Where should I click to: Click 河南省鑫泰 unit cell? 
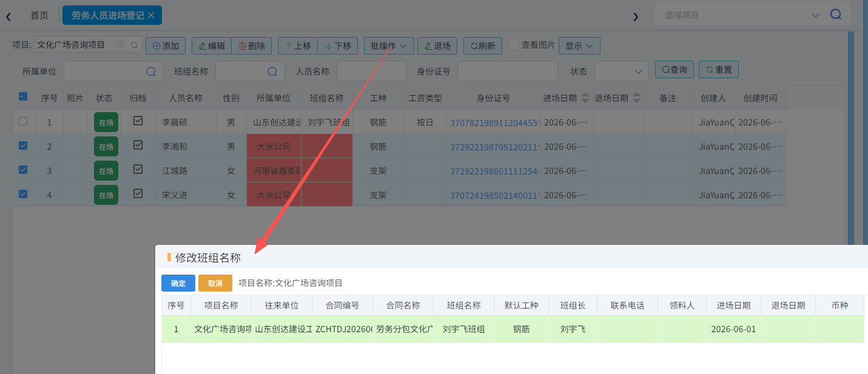274,171
